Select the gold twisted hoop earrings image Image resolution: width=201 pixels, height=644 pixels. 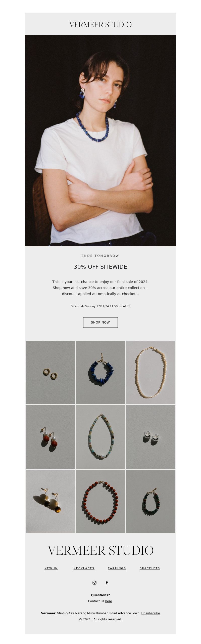pyautogui.click(x=50, y=372)
